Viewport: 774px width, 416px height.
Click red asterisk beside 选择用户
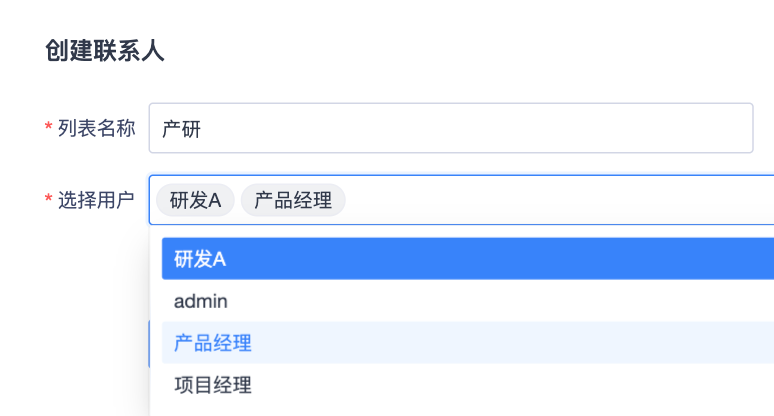[48, 201]
